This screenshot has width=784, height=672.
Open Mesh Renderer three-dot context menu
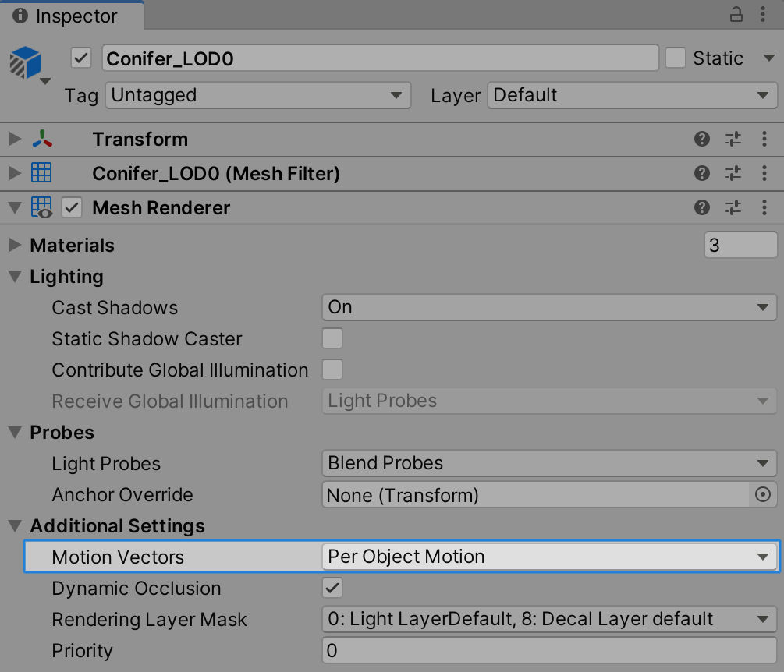coord(764,208)
